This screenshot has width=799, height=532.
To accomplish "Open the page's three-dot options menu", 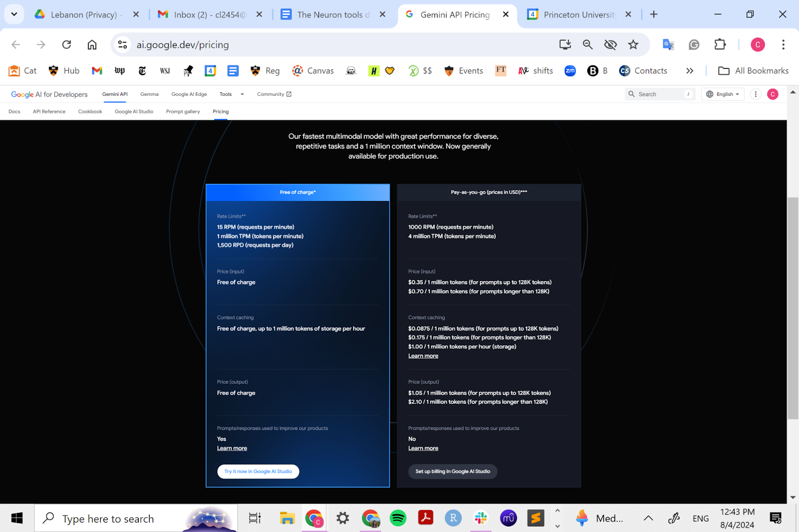I will tap(756, 94).
